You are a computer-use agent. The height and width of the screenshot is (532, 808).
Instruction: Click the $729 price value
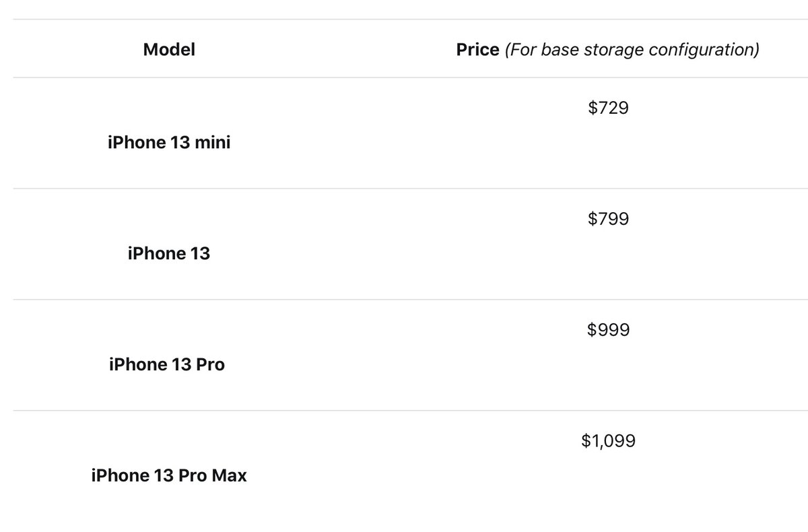(x=608, y=108)
